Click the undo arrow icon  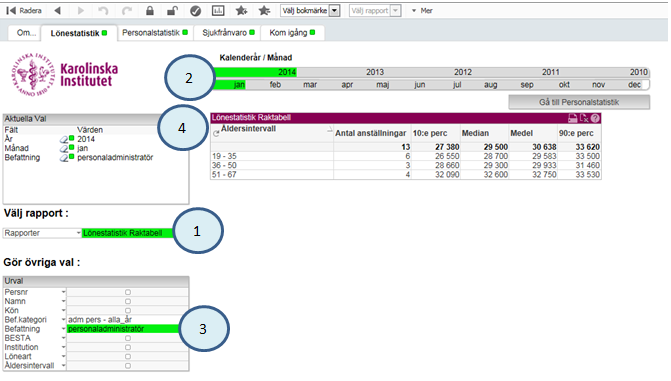(x=103, y=11)
